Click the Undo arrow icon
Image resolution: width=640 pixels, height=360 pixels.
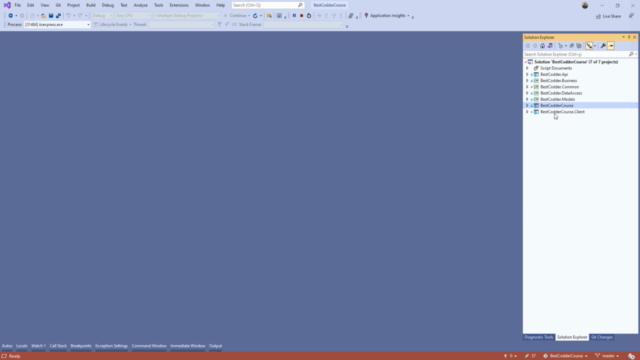point(68,16)
